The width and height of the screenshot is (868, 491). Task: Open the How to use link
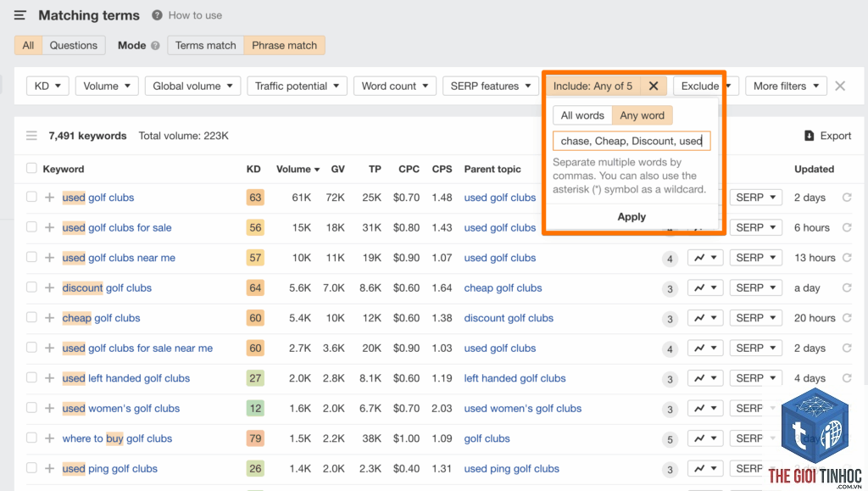pos(196,15)
